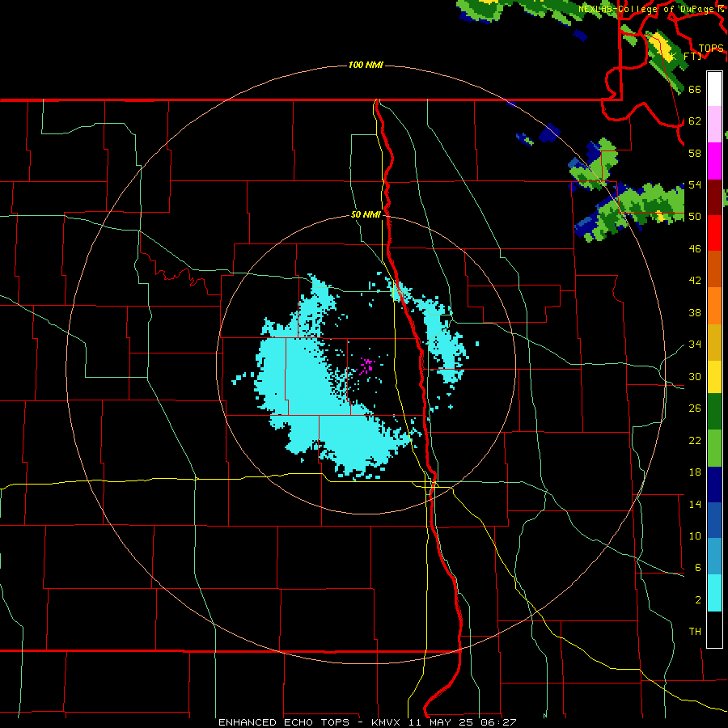Click the magenta legend swatch
Screen dimensions: 728x728
(x=714, y=161)
